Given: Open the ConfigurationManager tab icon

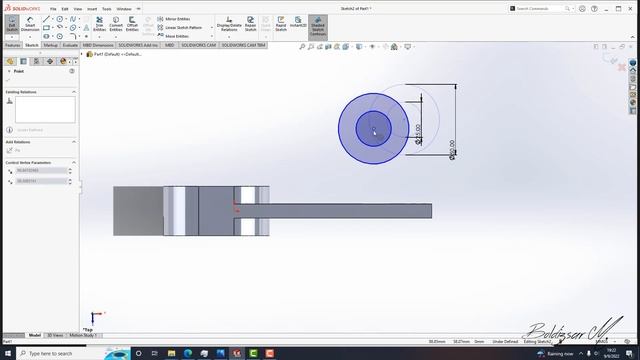Looking at the screenshot, I should [x=36, y=61].
